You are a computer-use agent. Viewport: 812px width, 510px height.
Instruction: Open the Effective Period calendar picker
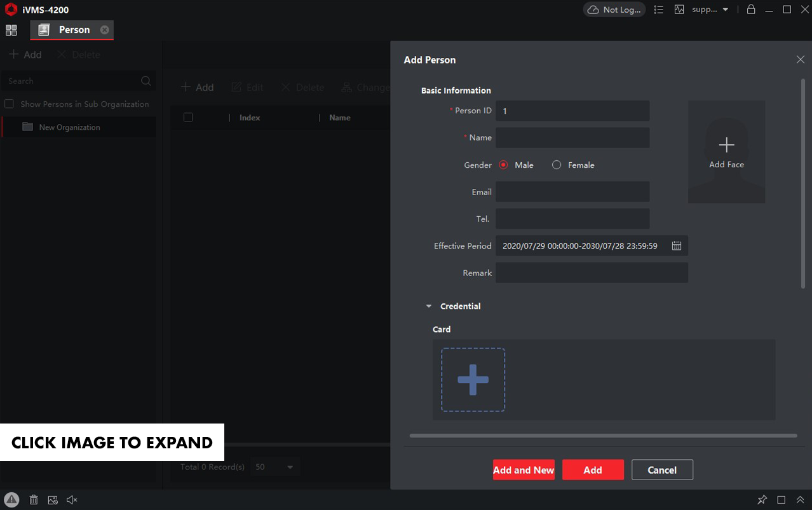click(677, 245)
